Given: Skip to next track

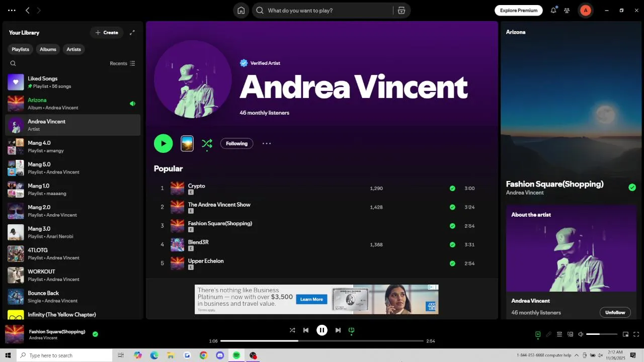Looking at the screenshot, I should (338, 330).
